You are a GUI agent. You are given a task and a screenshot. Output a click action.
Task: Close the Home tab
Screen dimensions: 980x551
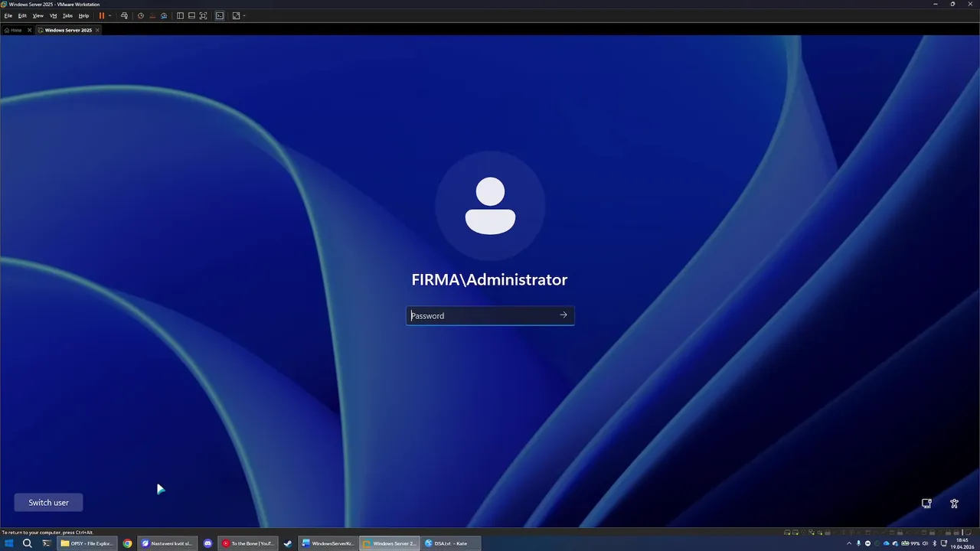pyautogui.click(x=30, y=30)
